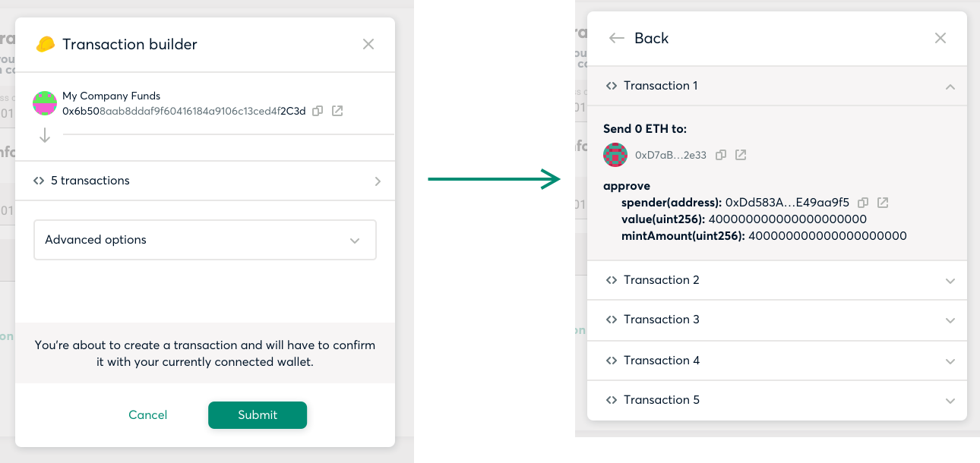
Task: Click the My Company Funds avatar
Action: click(45, 103)
